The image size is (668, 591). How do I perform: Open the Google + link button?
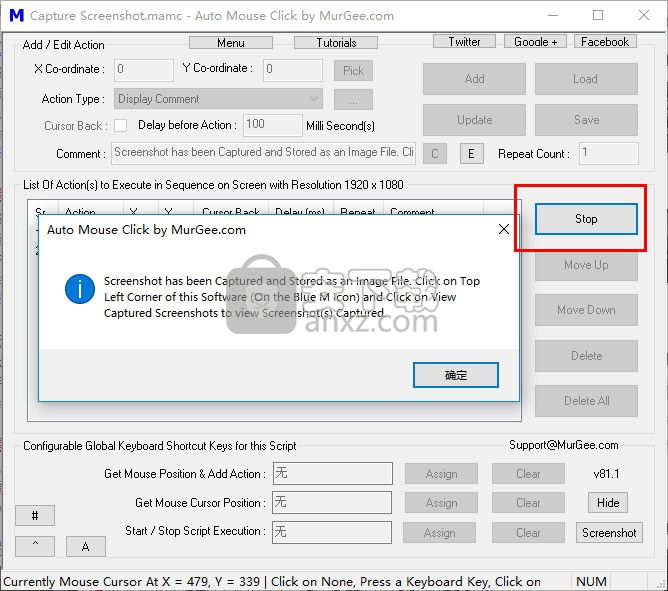pos(535,42)
